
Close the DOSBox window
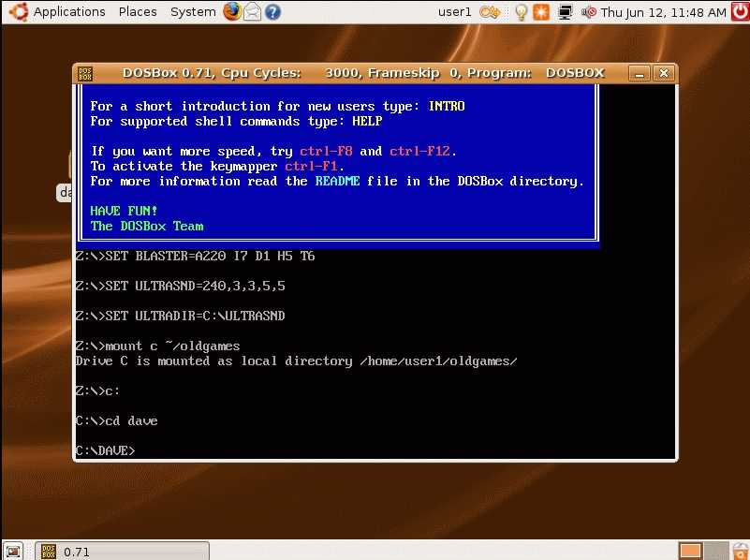pyautogui.click(x=664, y=73)
